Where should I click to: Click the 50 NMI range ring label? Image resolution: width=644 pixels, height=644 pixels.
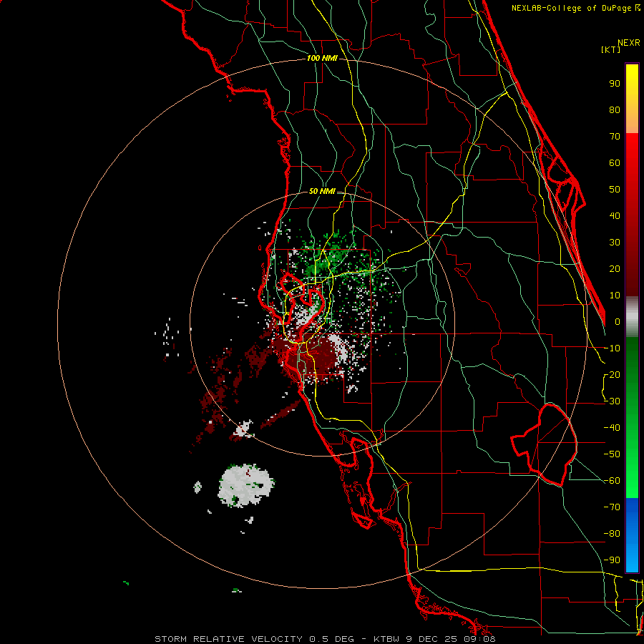click(x=323, y=191)
